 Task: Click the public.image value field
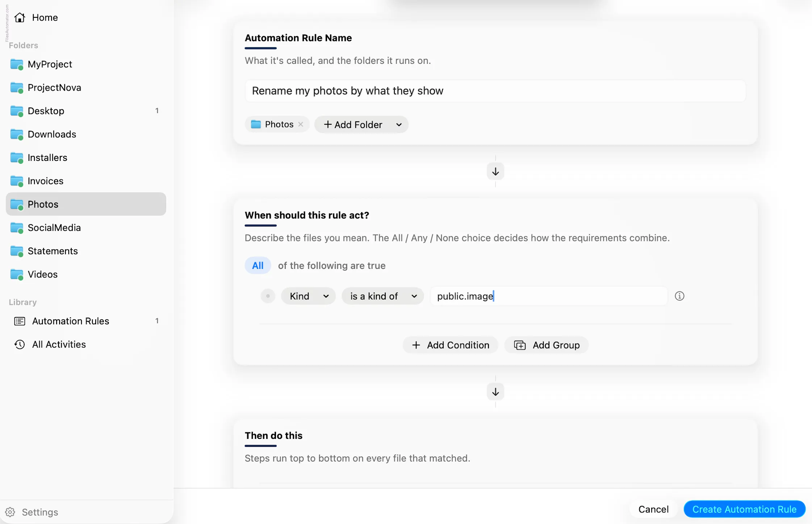[549, 296]
